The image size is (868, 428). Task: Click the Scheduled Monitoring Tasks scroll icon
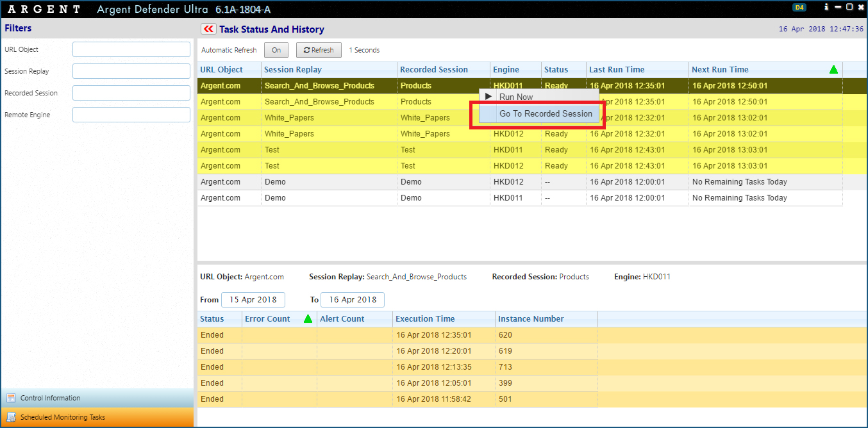click(x=11, y=417)
